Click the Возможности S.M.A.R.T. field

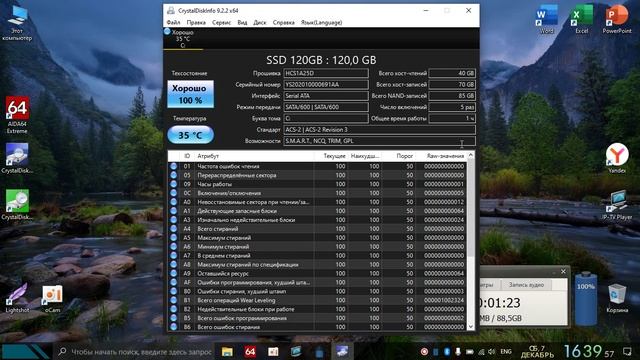(379, 141)
